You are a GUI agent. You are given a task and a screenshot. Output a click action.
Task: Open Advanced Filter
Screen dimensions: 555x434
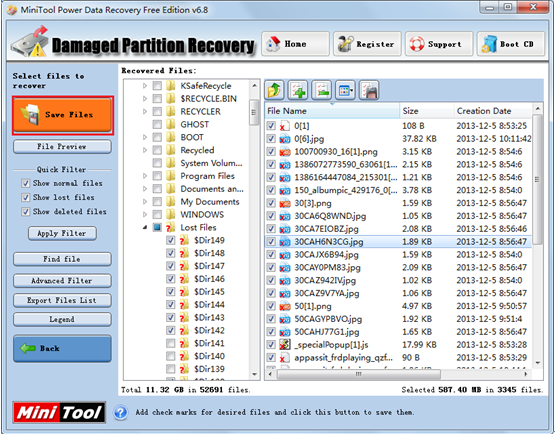62,281
